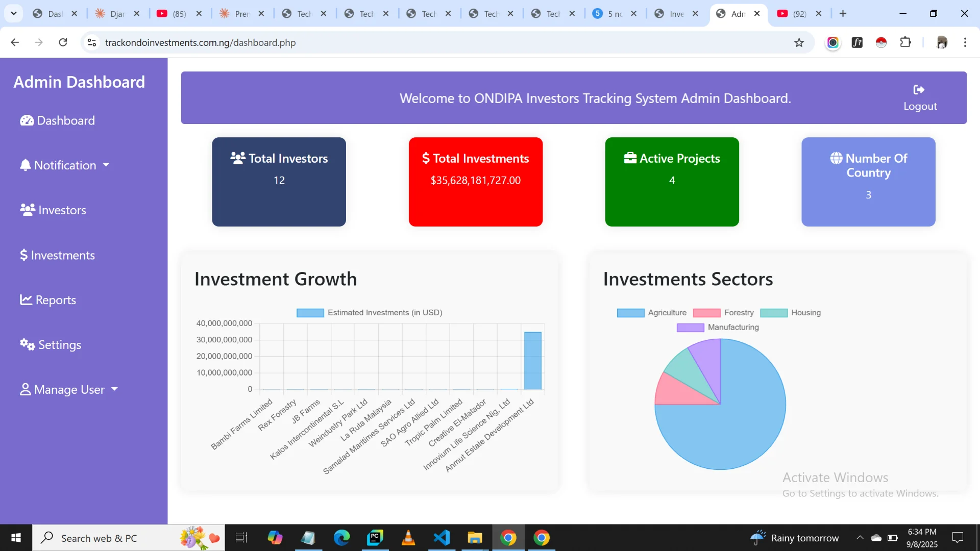This screenshot has width=980, height=551.
Task: Open the tab search dropdown arrow
Action: click(x=14, y=13)
